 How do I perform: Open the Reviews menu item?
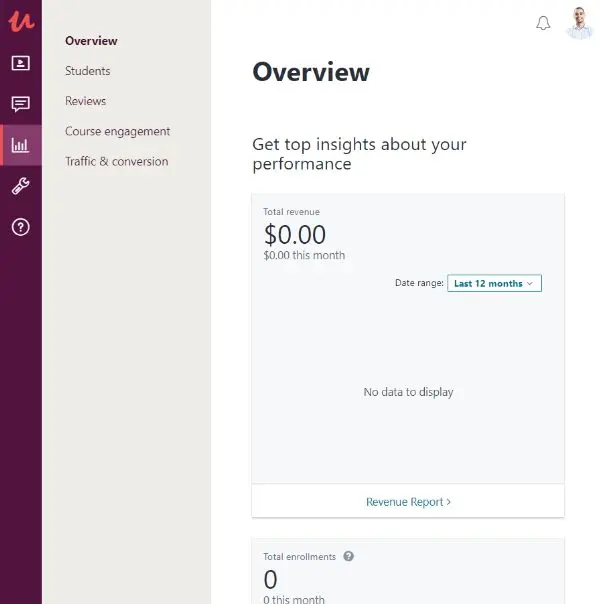point(85,101)
